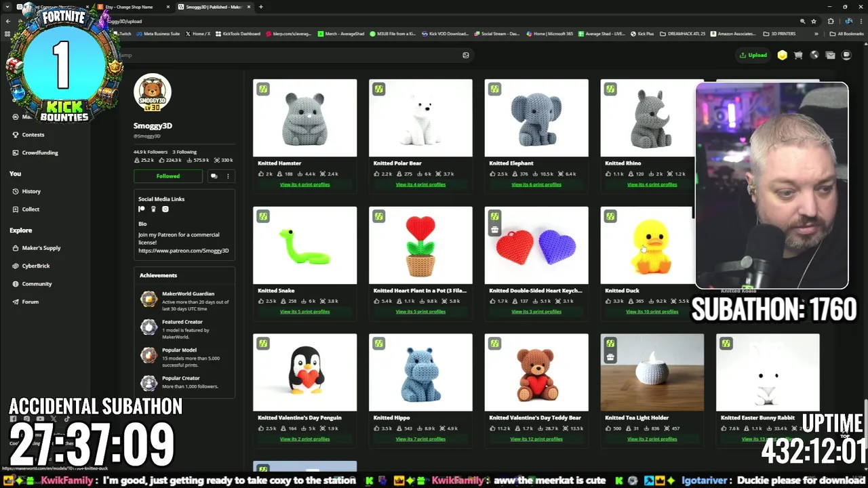The height and width of the screenshot is (488, 868).
Task: Go to Maker's Supply in sidebar
Action: (x=41, y=248)
